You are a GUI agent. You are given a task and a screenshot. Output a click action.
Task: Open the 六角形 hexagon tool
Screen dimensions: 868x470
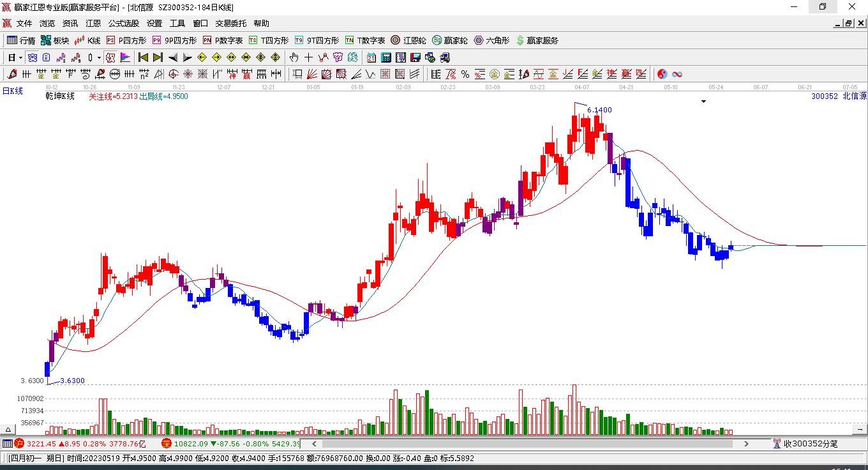coord(491,40)
